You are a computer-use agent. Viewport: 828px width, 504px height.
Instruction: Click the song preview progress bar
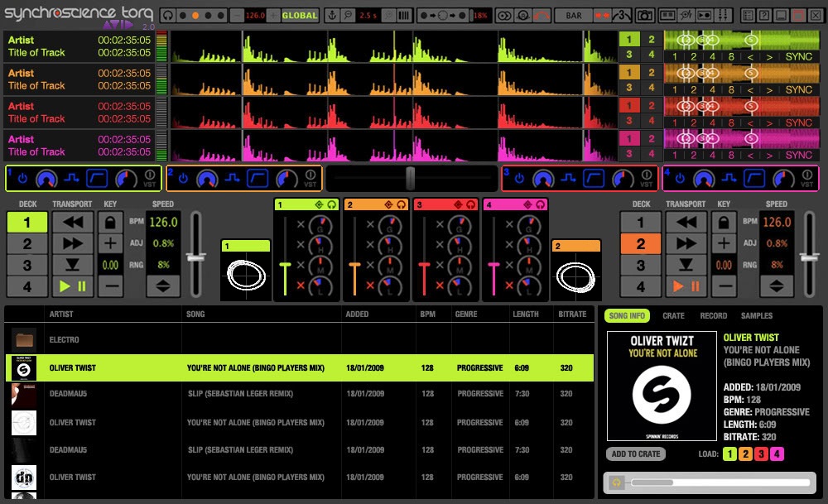click(x=721, y=482)
